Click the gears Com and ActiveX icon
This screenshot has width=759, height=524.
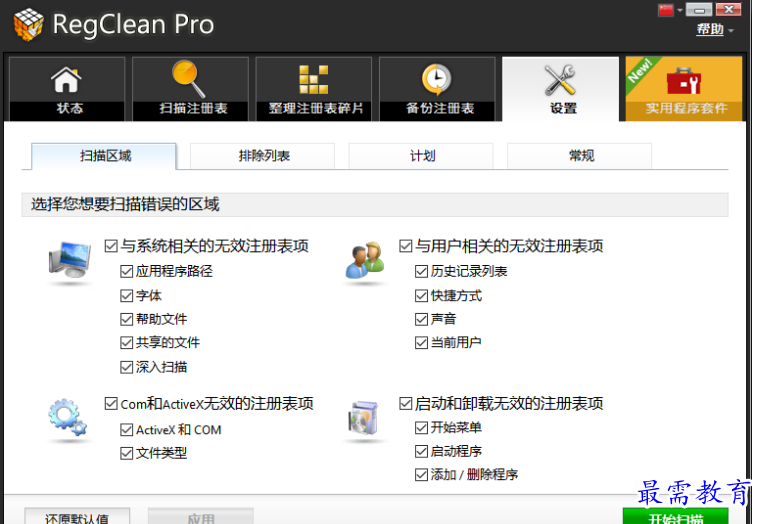point(67,418)
